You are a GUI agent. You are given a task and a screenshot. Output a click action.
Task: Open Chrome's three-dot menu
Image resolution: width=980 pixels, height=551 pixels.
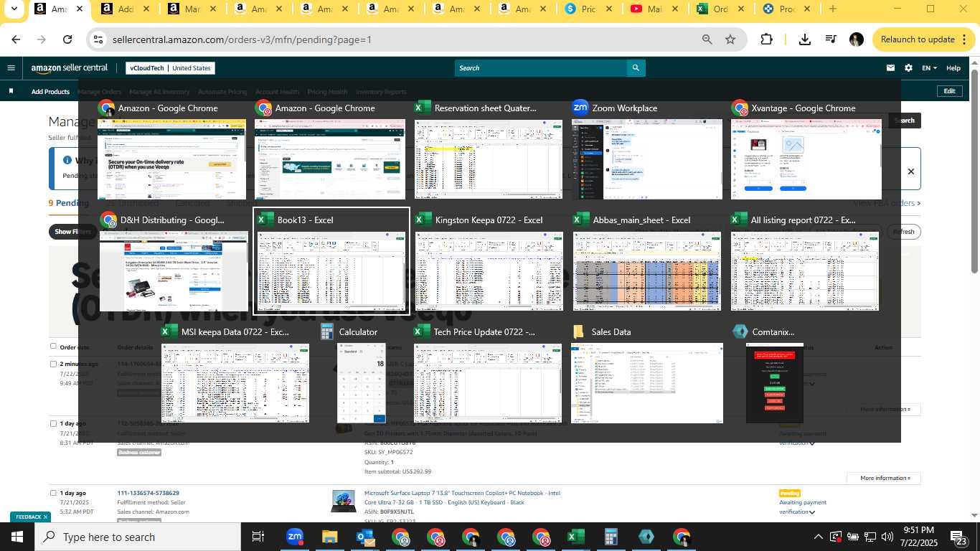963,39
